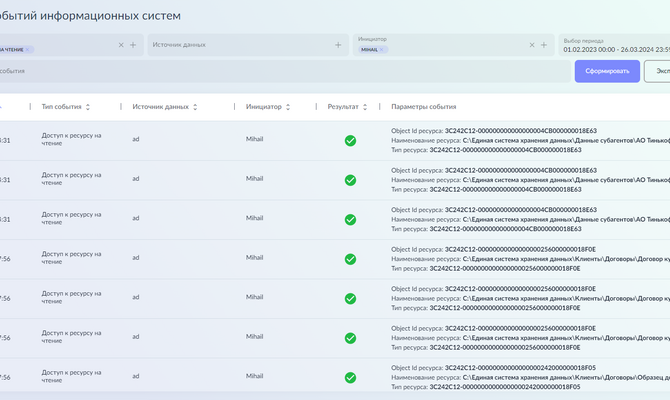670x400 pixels.
Task: Sort table by Результат column
Action: tap(364, 107)
